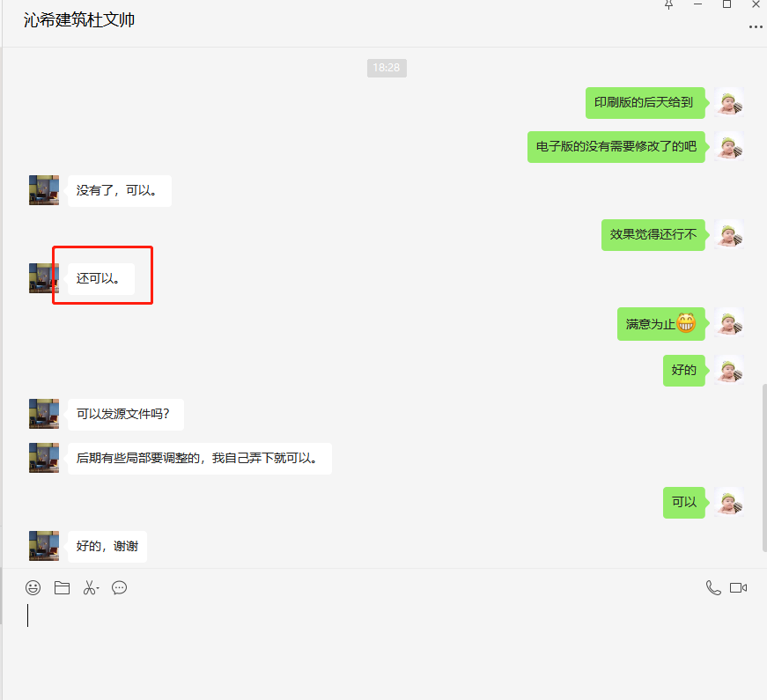Screen dimensions: 767x700
Task: Expand the dropdown arrow beside the scissors
Action: coord(98,588)
